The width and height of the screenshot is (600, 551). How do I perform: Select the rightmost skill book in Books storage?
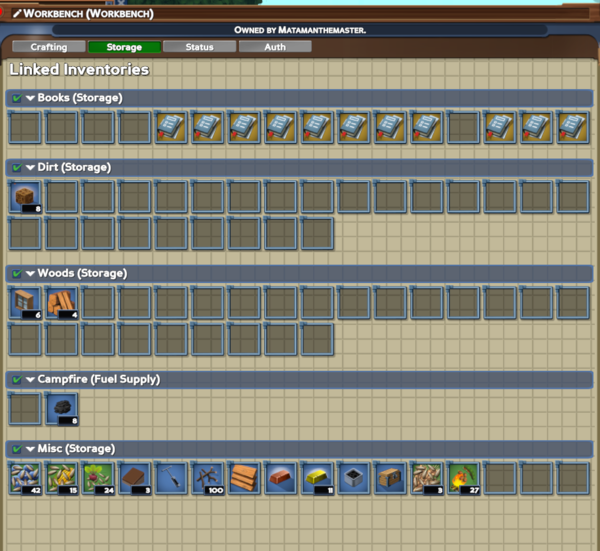tap(573, 127)
